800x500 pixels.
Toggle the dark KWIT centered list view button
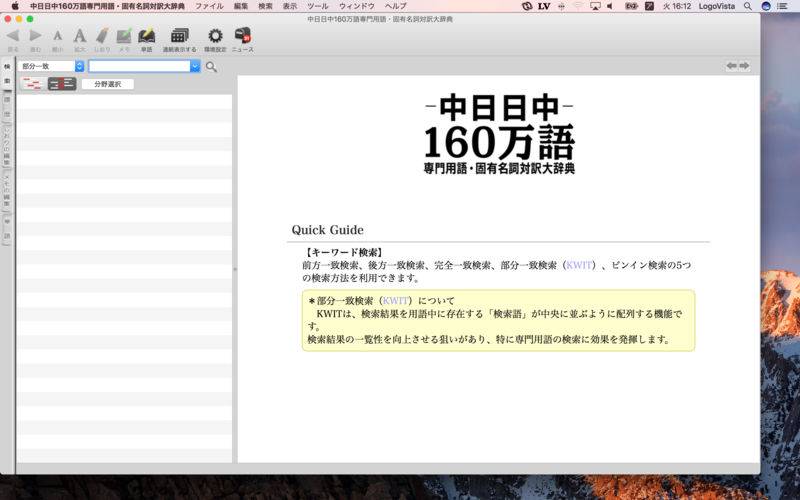tap(62, 84)
